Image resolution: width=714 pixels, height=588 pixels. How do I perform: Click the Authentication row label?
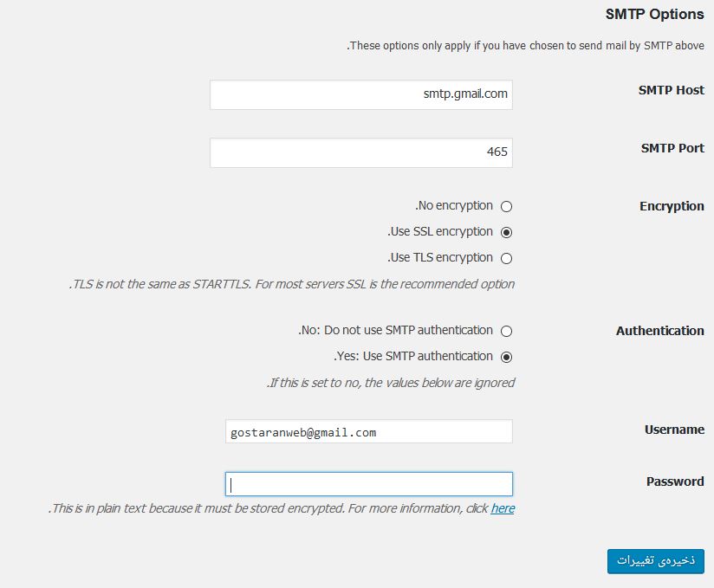[659, 331]
